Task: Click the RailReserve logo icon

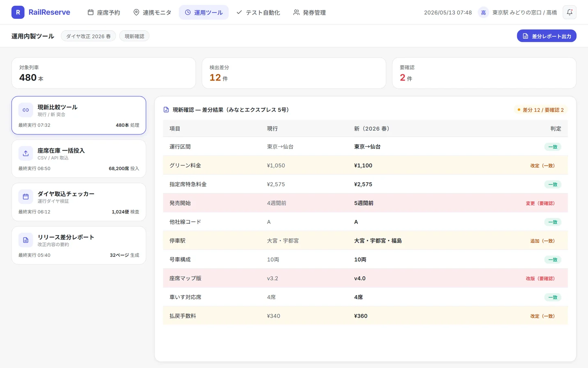Action: point(18,12)
